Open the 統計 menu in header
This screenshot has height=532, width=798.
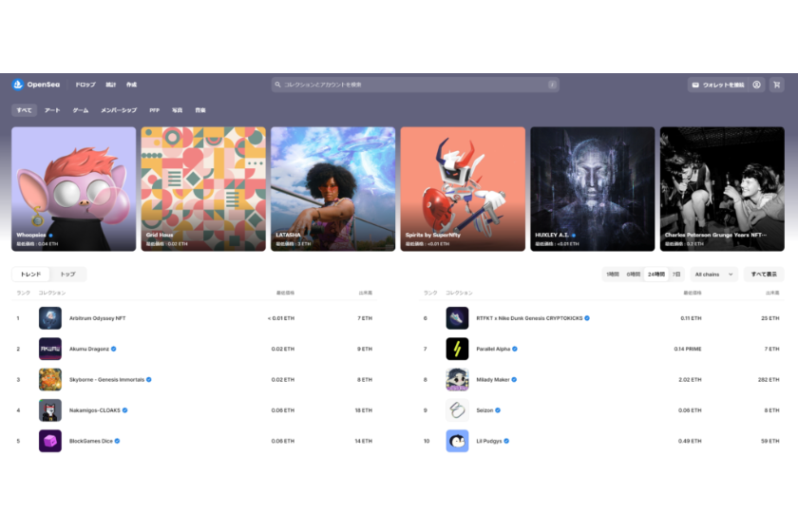click(x=111, y=85)
